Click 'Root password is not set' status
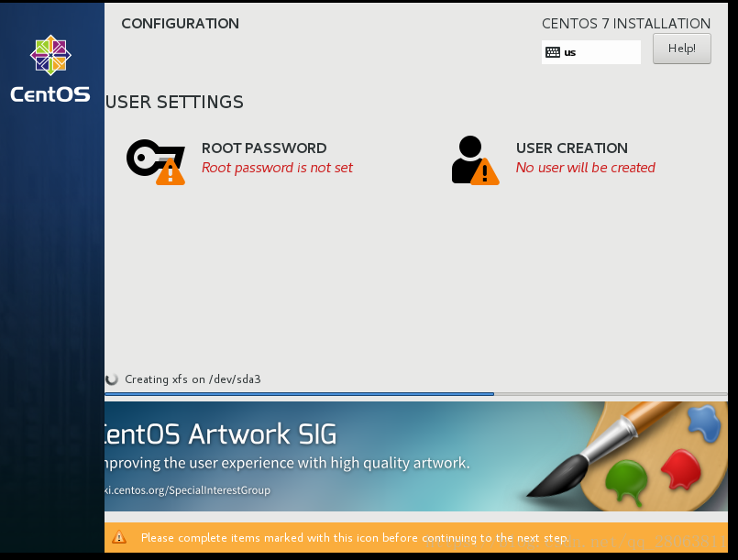Viewport: 738px width, 560px height. point(277,168)
